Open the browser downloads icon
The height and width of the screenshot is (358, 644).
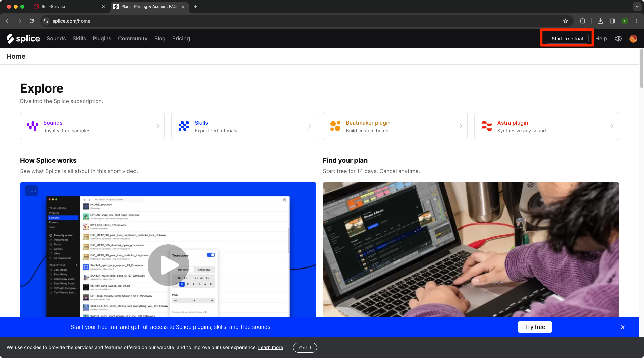click(600, 21)
